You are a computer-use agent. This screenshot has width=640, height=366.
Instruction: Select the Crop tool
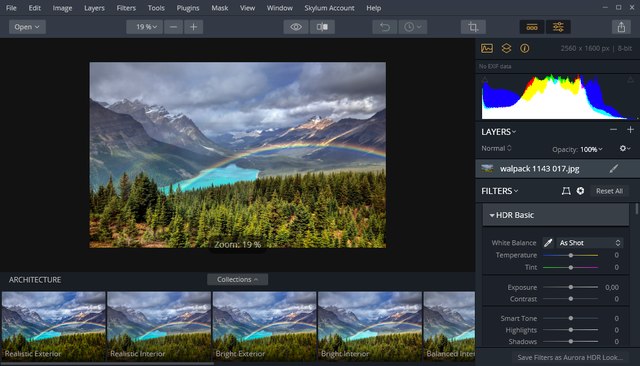[x=473, y=27]
